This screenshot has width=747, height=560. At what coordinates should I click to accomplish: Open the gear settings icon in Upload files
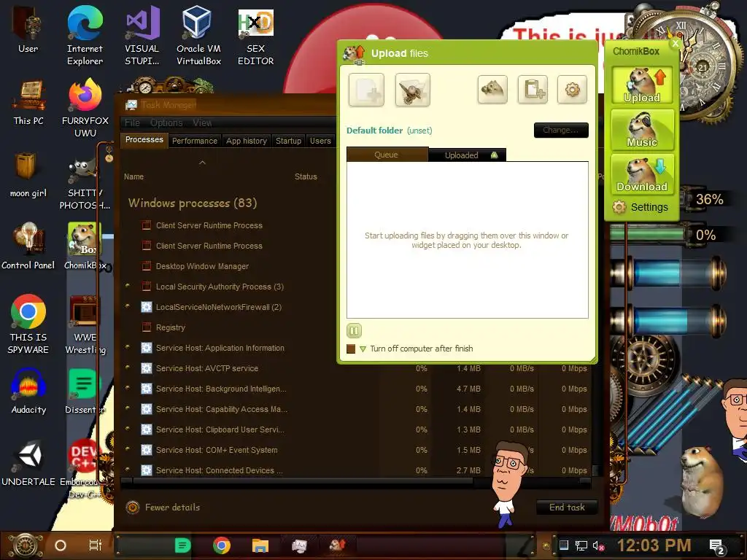[572, 89]
